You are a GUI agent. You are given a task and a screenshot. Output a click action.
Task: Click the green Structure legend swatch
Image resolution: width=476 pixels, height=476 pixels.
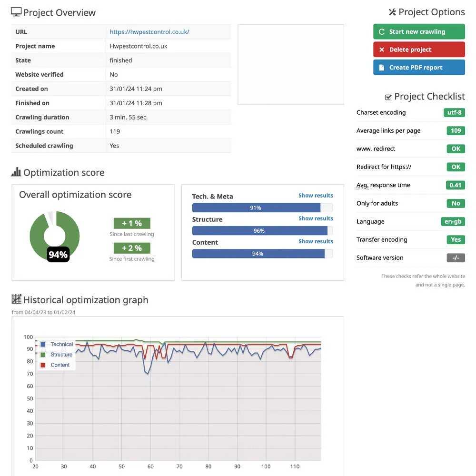click(43, 355)
